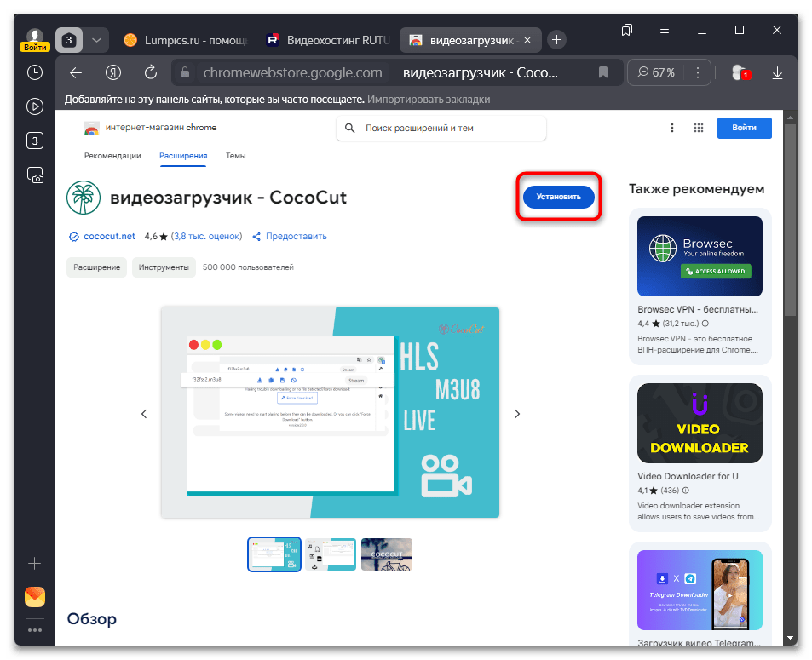This screenshot has width=812, height=660.
Task: Click the blue Установить button
Action: point(559,197)
